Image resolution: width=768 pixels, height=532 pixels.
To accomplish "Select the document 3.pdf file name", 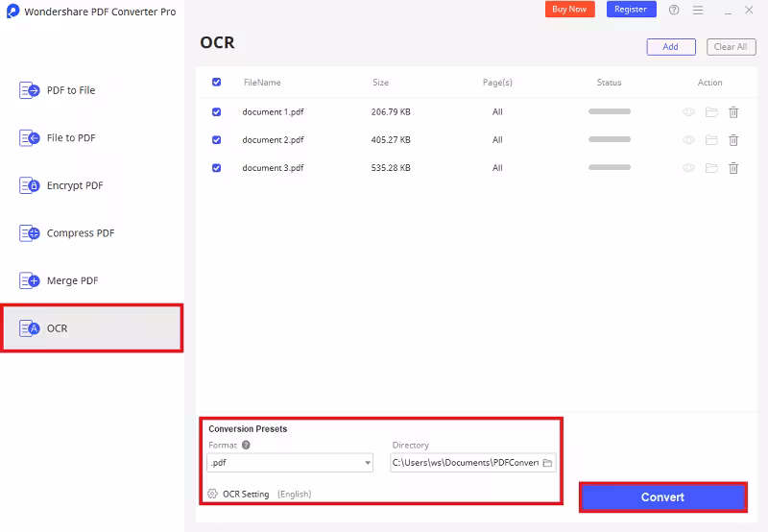I will [x=273, y=168].
